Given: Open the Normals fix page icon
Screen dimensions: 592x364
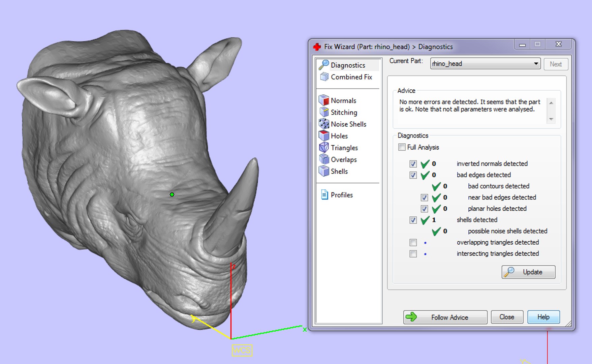Looking at the screenshot, I should click(324, 100).
